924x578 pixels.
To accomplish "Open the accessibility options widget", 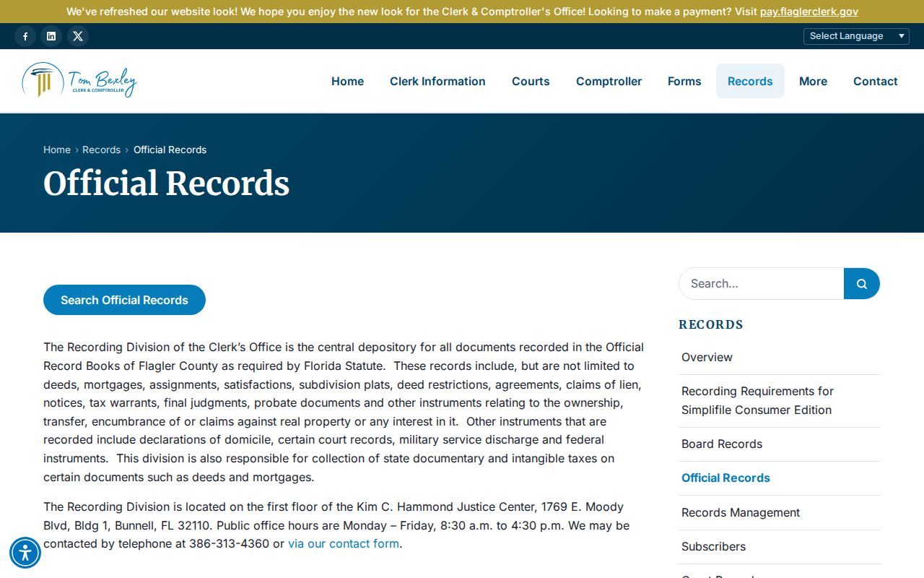I will click(x=25, y=553).
